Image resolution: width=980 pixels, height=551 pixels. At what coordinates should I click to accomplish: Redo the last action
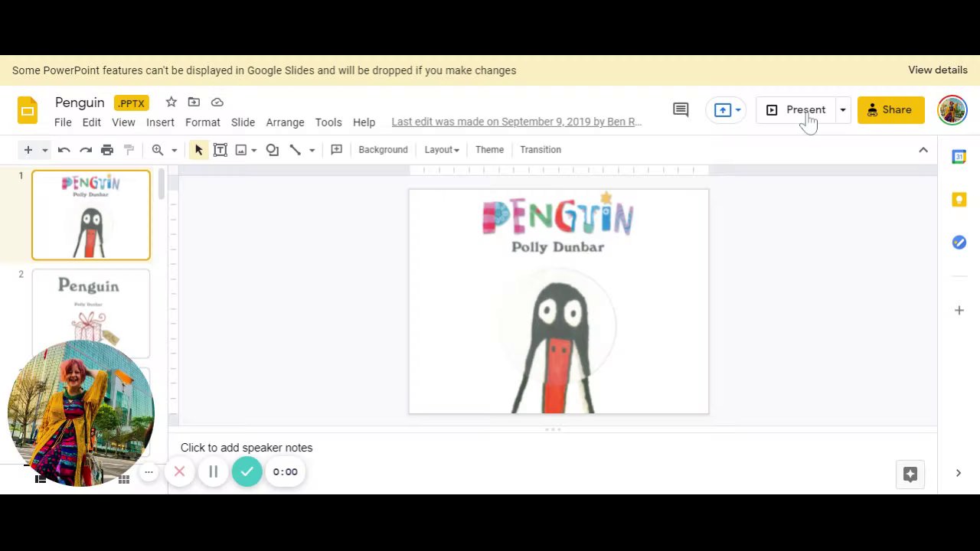86,150
